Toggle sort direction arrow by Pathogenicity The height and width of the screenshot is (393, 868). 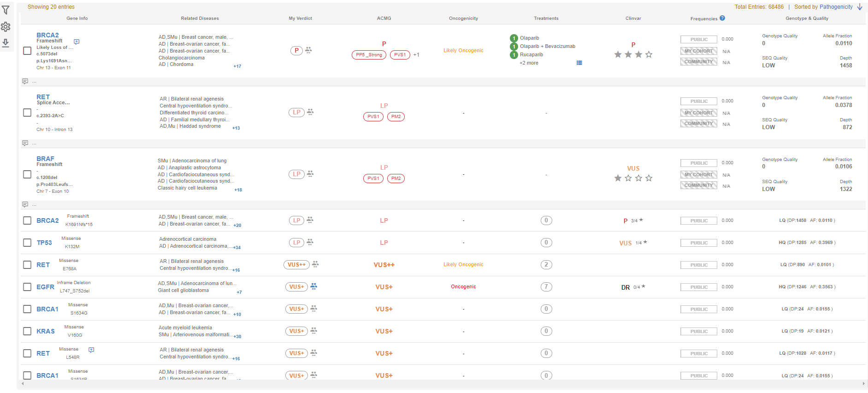click(860, 7)
